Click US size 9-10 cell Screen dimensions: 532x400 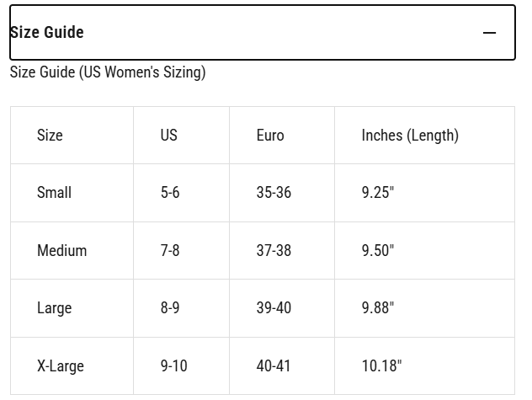[x=174, y=366]
